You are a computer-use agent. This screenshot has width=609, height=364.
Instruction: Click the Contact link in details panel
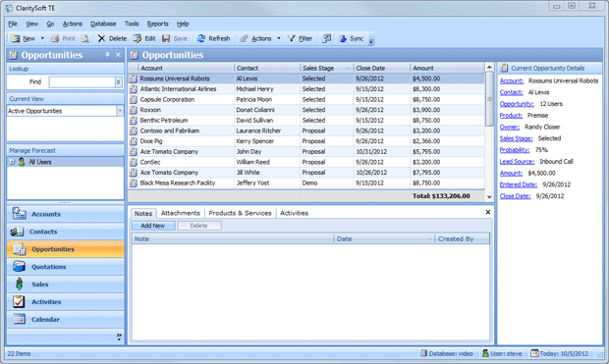511,92
